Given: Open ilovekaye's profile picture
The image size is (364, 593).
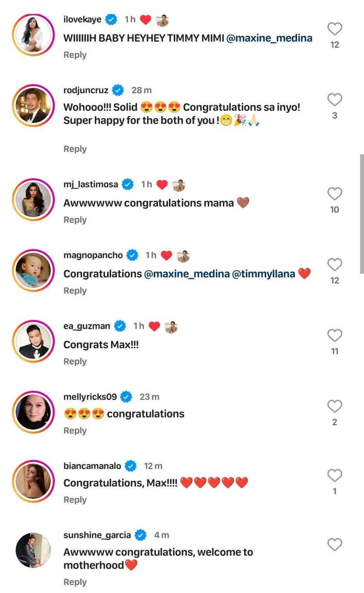Looking at the screenshot, I should [x=33, y=35].
